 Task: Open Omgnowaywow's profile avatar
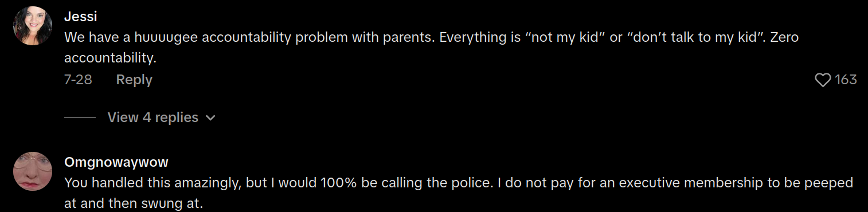coord(33,171)
